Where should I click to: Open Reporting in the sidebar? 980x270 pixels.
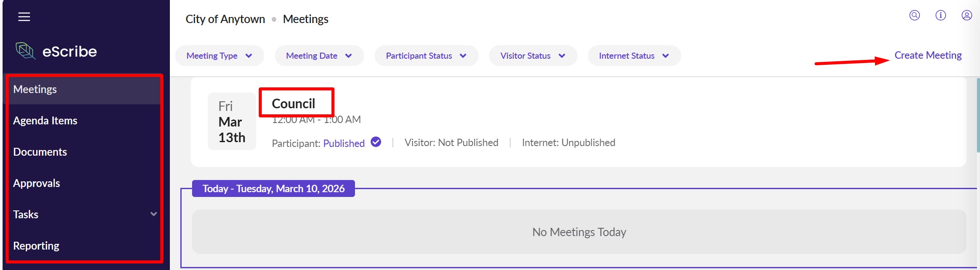pos(36,246)
